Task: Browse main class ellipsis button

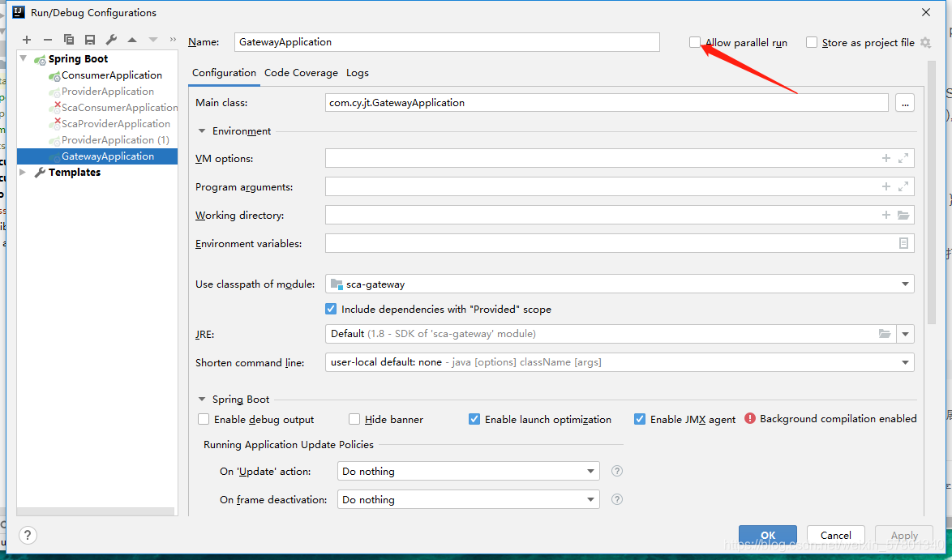Action: click(x=905, y=103)
